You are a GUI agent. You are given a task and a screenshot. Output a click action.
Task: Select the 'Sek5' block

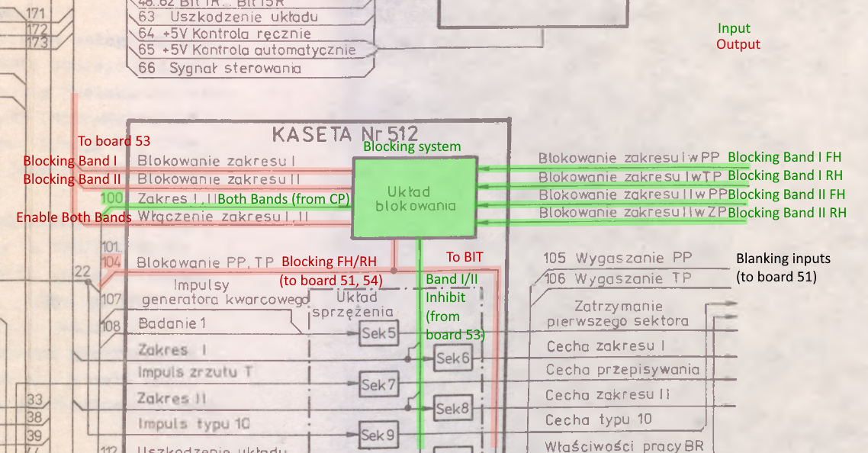(x=378, y=333)
